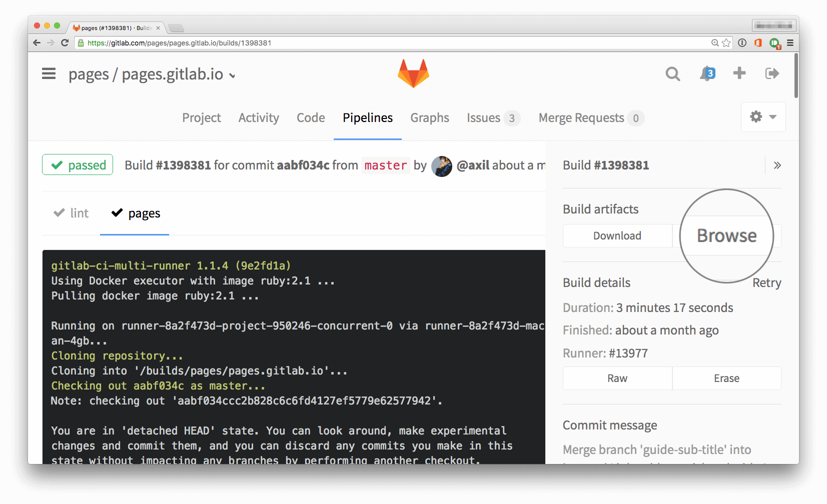Click the green passed status badge
This screenshot has width=827, height=504.
coord(77,164)
